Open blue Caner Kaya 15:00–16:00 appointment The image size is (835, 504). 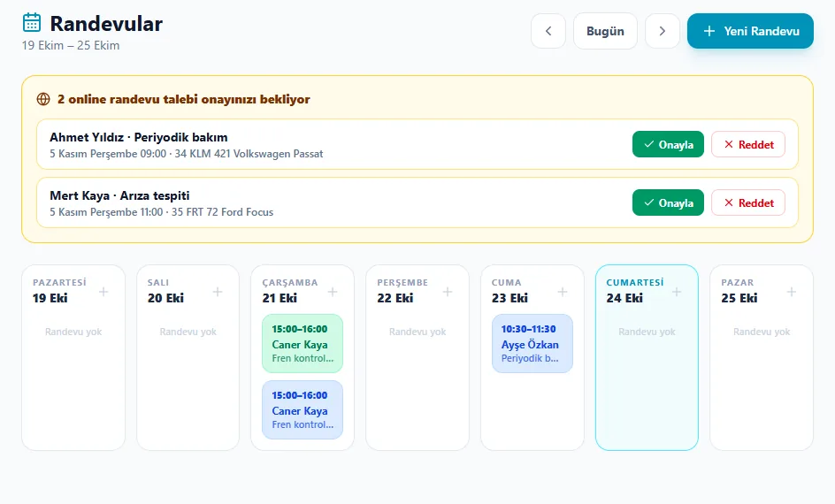tap(303, 409)
